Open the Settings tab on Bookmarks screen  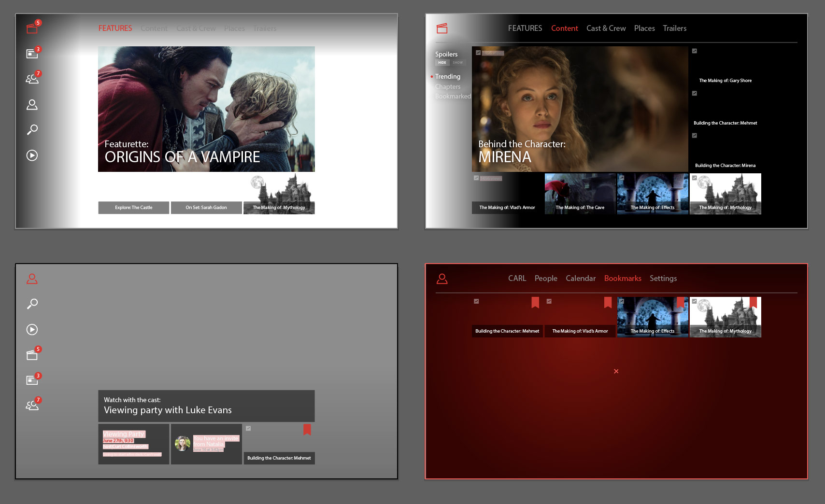click(663, 279)
